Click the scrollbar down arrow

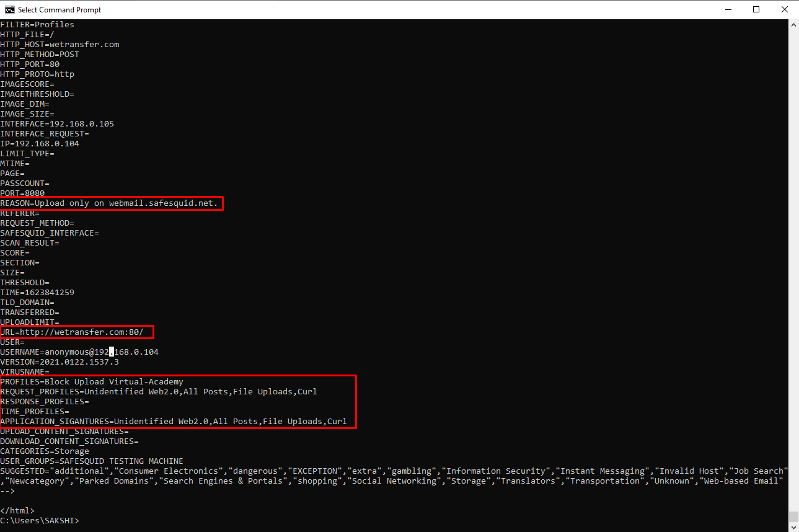coord(793,526)
